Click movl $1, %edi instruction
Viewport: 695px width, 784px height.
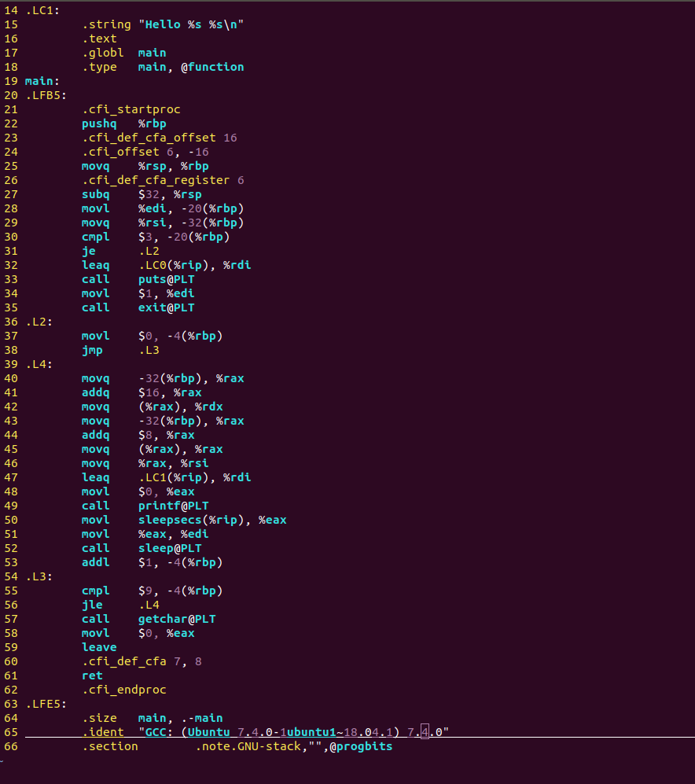(138, 293)
